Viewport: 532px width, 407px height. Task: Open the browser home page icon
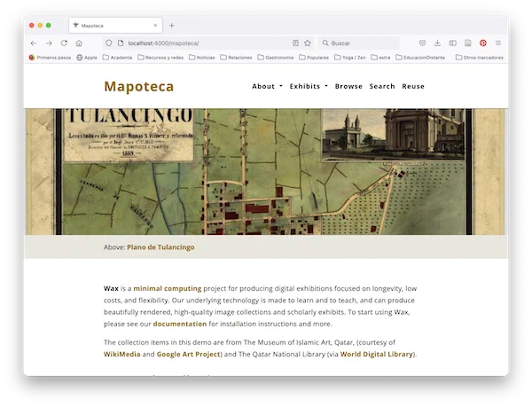(x=79, y=43)
